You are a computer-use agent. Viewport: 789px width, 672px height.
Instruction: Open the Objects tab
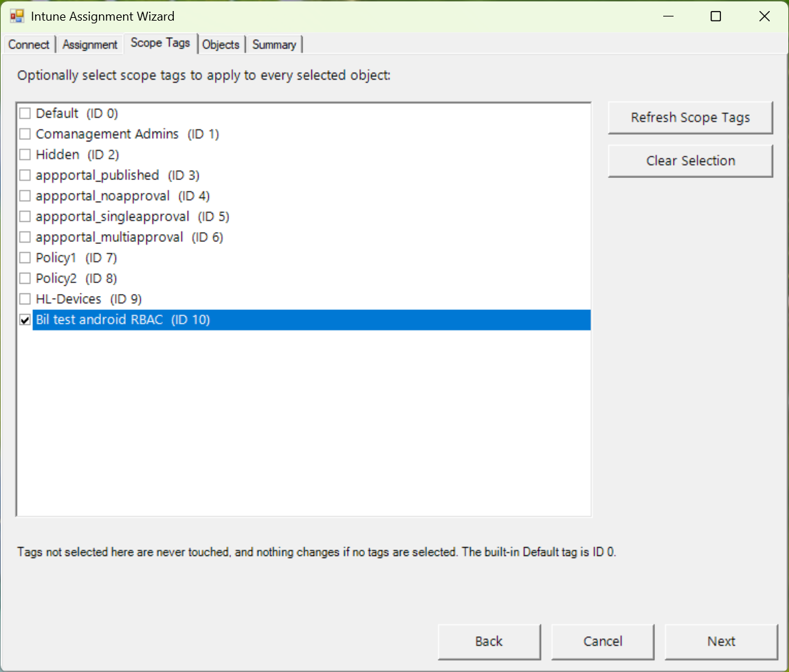point(221,45)
